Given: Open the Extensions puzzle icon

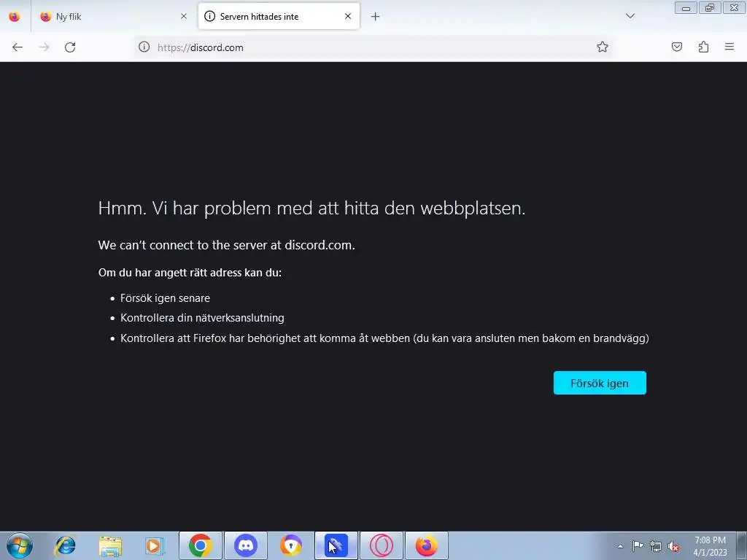Looking at the screenshot, I should click(x=703, y=47).
